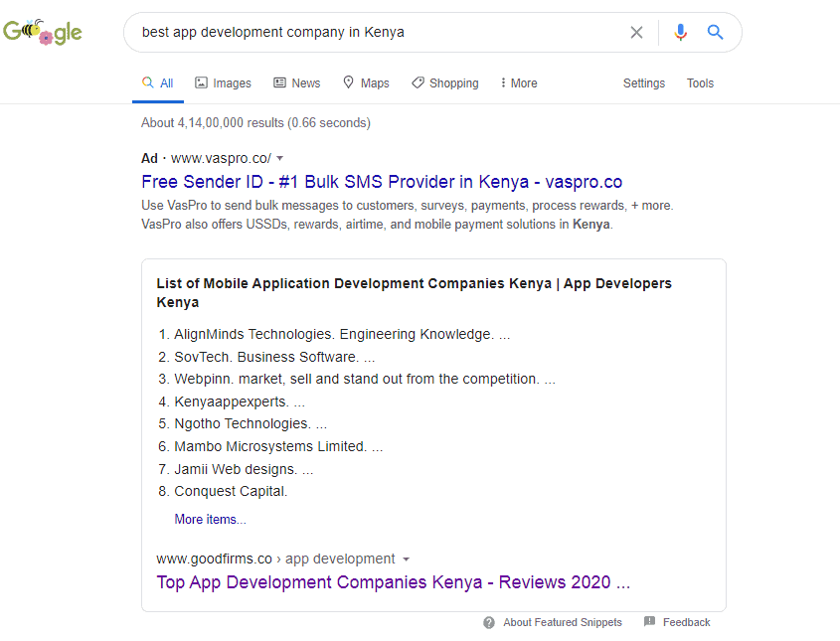The width and height of the screenshot is (840, 641).
Task: Open the Shopping tab
Action: coord(445,83)
